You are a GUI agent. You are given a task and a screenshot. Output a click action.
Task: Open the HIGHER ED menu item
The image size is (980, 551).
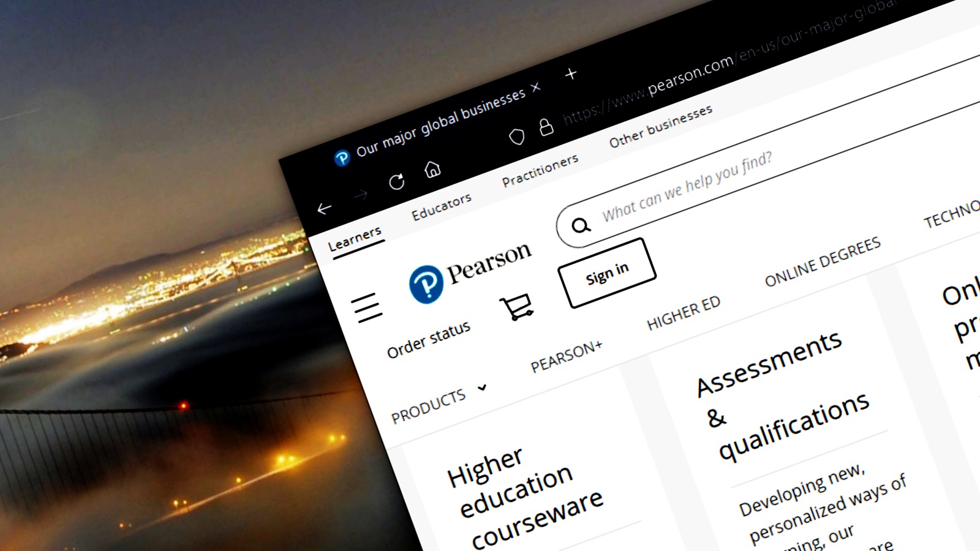[x=684, y=313]
